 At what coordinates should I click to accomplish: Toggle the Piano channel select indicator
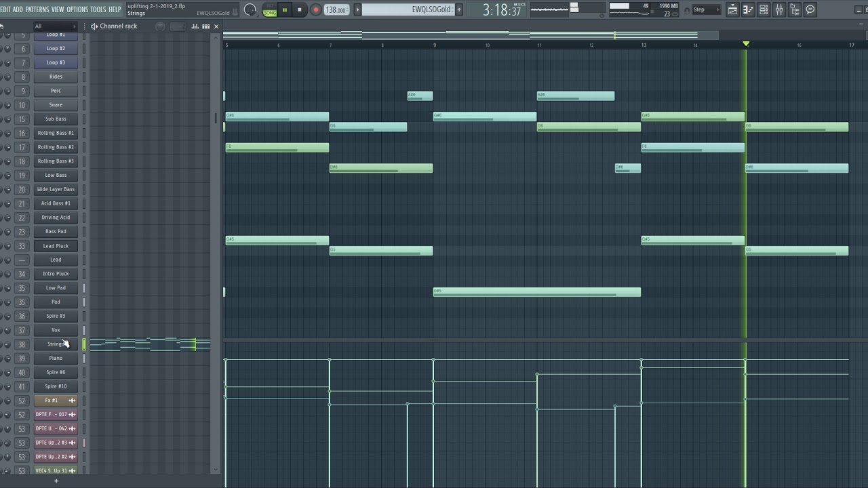coord(84,359)
